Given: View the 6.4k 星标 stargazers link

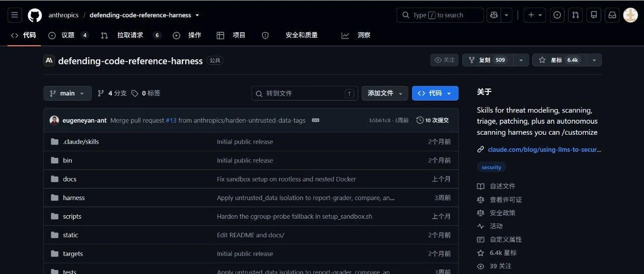Looking at the screenshot, I should (x=497, y=253).
